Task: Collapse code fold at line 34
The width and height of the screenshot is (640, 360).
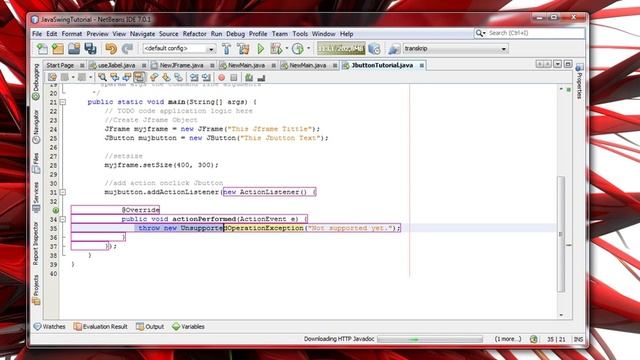Action: click(63, 219)
